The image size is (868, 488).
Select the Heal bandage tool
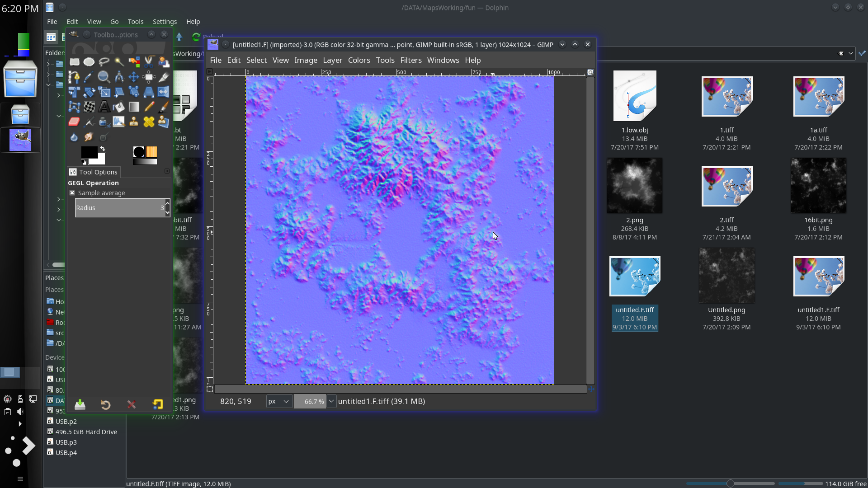149,122
